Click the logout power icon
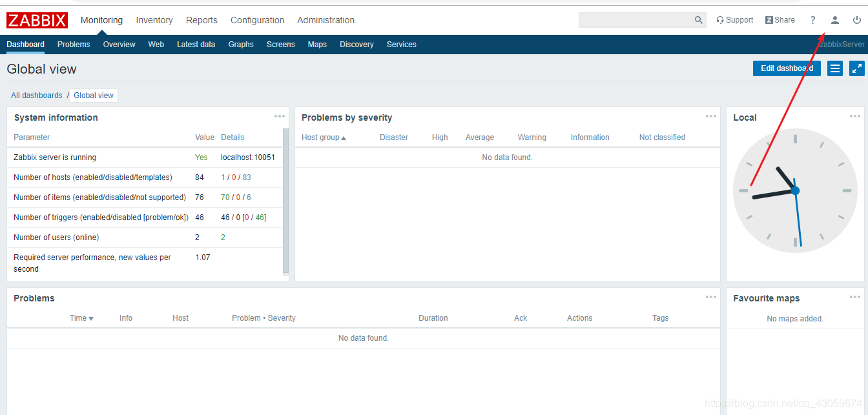The width and height of the screenshot is (868, 415). [x=856, y=20]
